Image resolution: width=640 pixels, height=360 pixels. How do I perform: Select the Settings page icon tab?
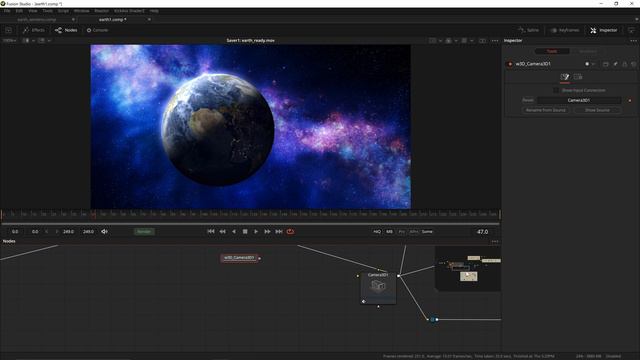578,77
